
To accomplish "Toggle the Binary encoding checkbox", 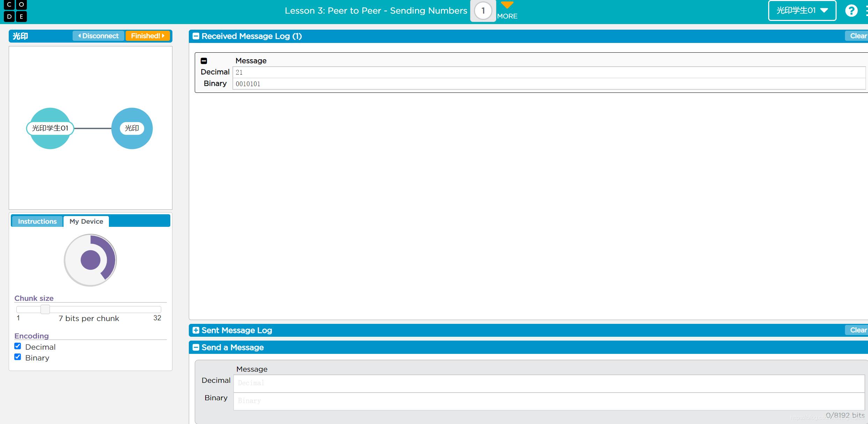I will (x=18, y=357).
